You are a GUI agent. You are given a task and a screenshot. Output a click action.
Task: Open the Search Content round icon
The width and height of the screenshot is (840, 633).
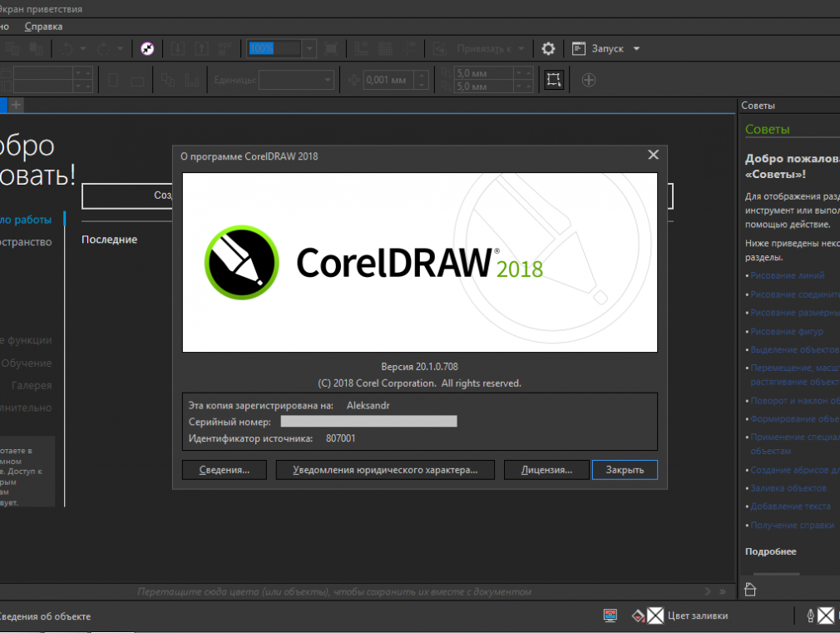click(147, 49)
